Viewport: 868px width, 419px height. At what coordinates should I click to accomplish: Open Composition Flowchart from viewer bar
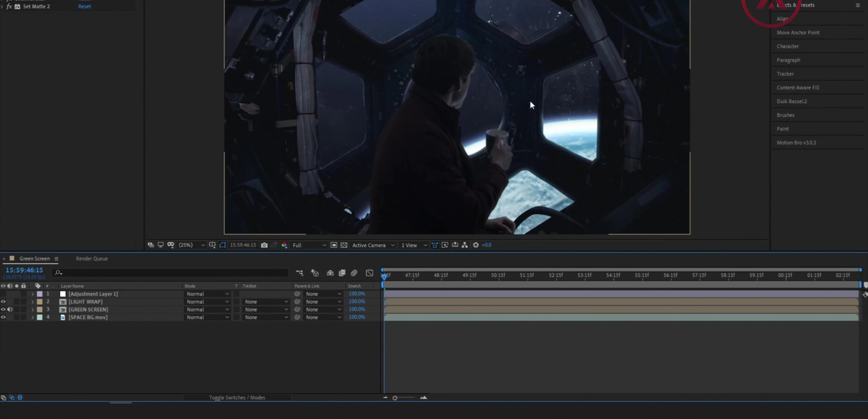click(465, 245)
